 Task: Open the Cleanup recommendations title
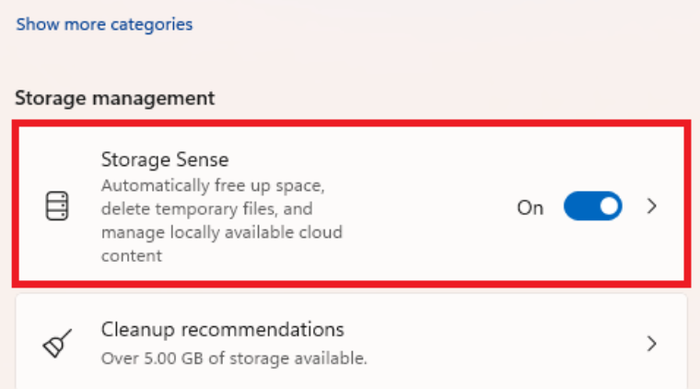click(x=222, y=330)
